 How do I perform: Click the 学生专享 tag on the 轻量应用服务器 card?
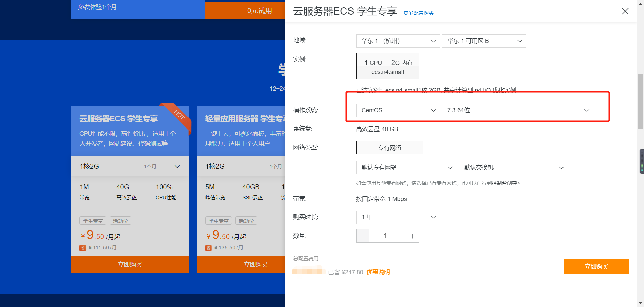[x=219, y=221]
